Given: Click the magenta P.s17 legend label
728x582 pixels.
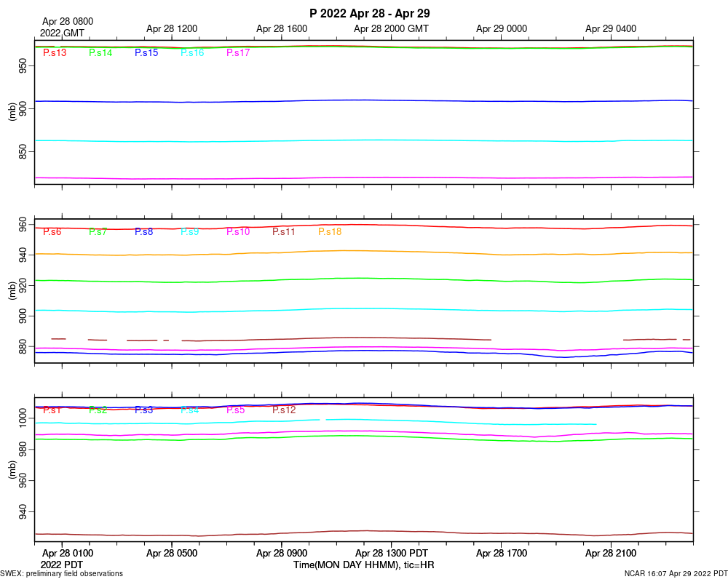Looking at the screenshot, I should [x=238, y=53].
